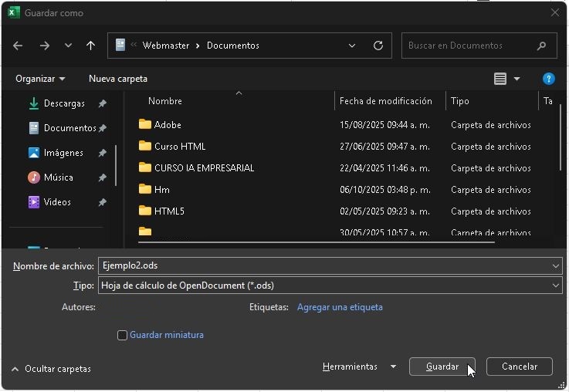The width and height of the screenshot is (569, 392).
Task: Open the Organizar menu
Action: (x=40, y=79)
